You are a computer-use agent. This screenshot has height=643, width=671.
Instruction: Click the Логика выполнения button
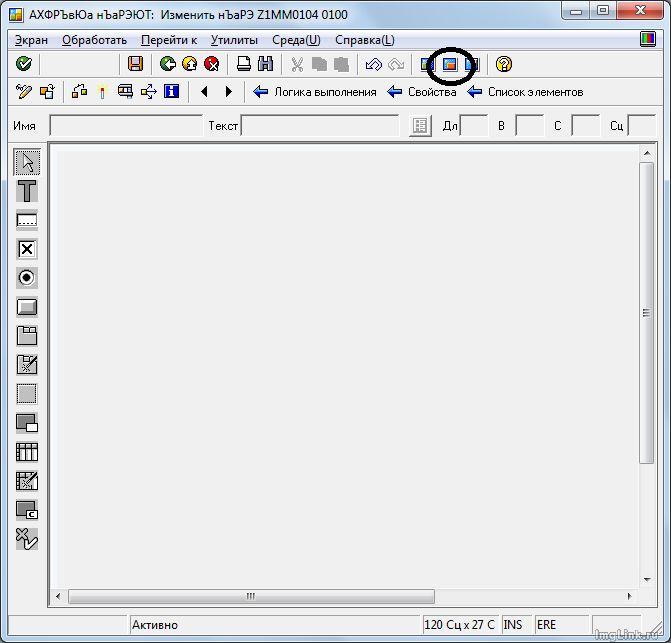315,92
